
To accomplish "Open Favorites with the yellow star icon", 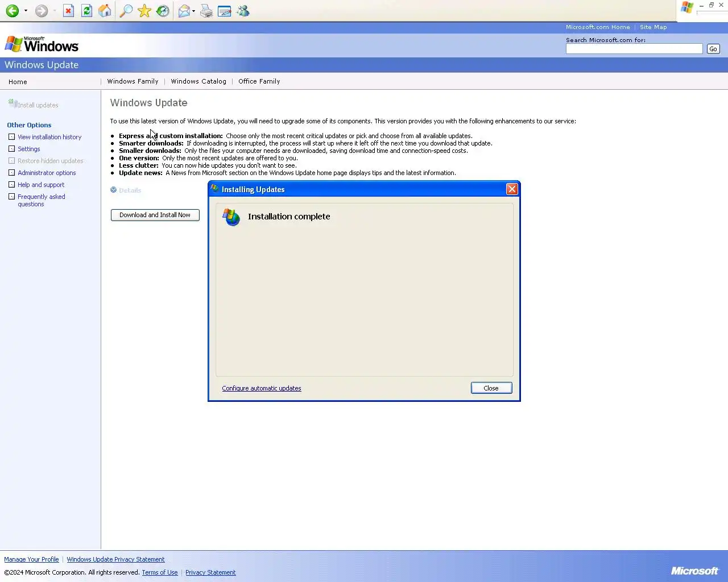I will pos(144,11).
